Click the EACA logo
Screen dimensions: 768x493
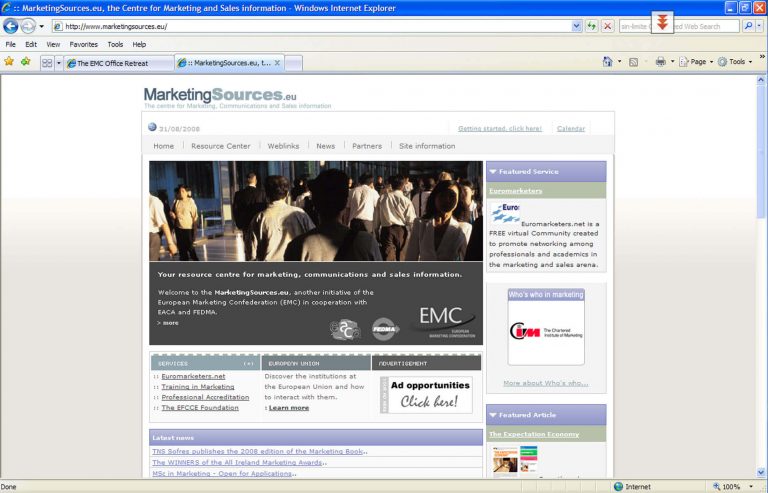[x=345, y=329]
